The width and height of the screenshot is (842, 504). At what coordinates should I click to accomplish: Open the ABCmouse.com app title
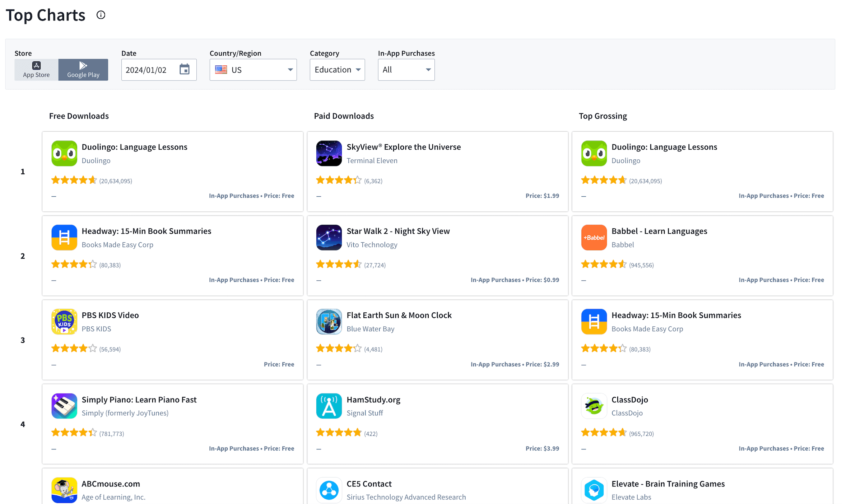[111, 484]
